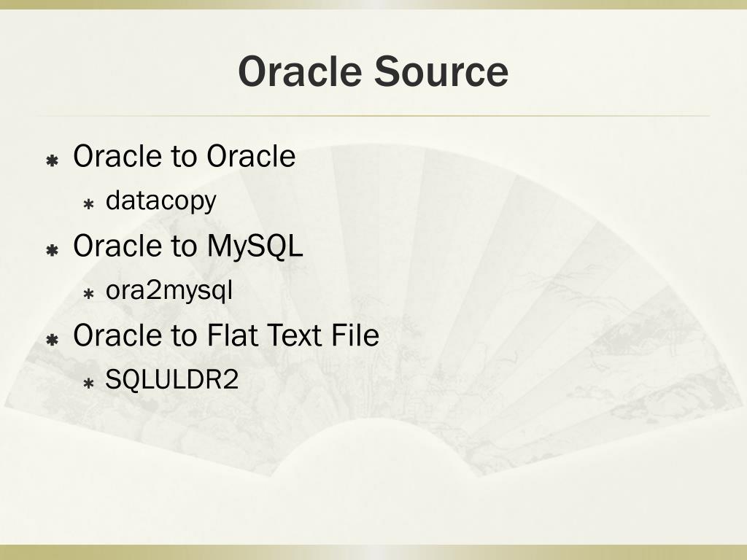Click the horizontal divider line under the title
This screenshot has width=747, height=560.
coord(373,116)
